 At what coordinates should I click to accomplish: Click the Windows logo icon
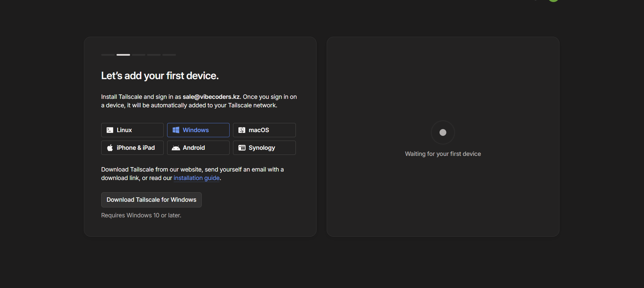click(x=176, y=130)
